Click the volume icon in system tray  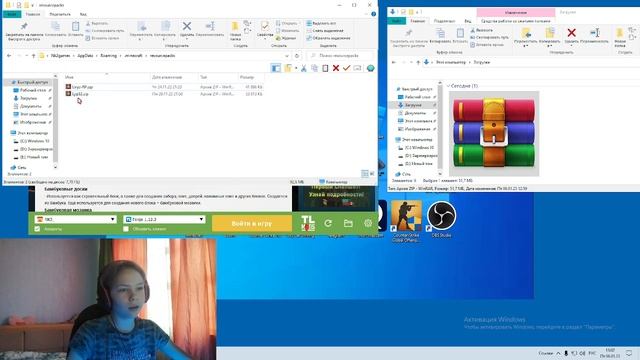point(582,353)
